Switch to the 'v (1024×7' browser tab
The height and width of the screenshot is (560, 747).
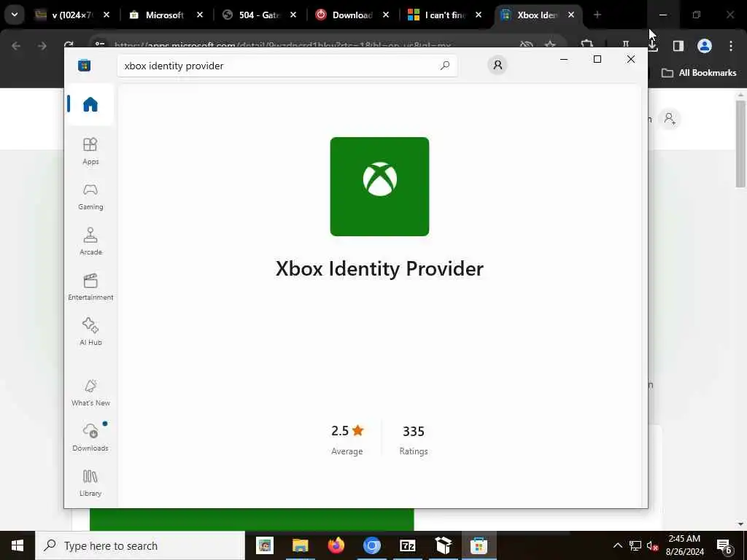tap(72, 15)
